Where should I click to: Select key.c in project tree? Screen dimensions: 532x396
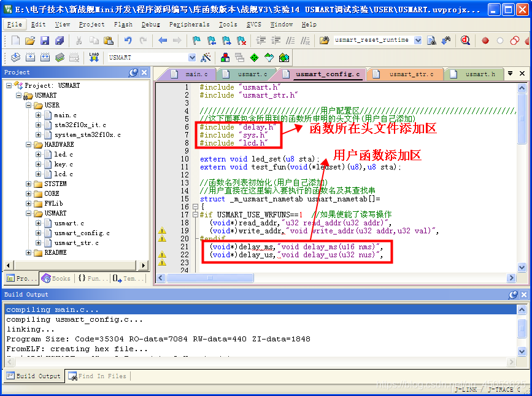click(x=63, y=165)
